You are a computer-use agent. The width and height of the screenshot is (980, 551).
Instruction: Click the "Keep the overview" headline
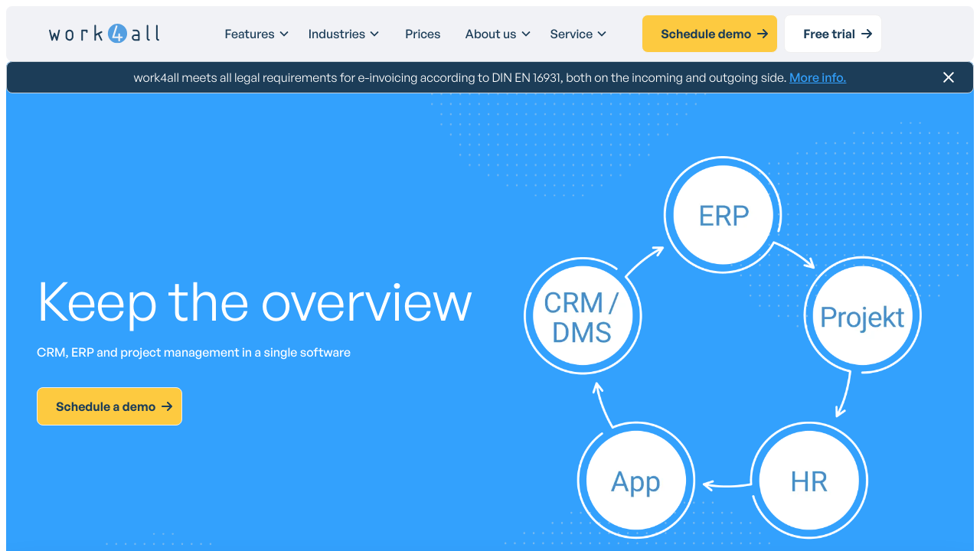254,302
